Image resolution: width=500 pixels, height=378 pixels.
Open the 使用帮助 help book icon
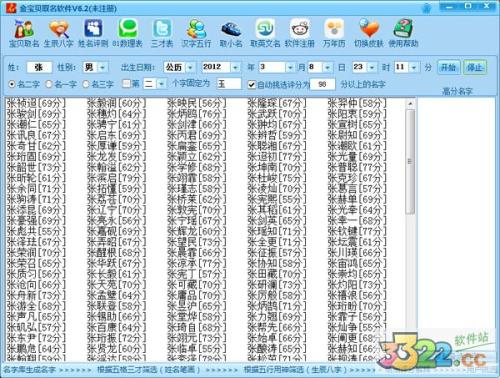pos(403,33)
